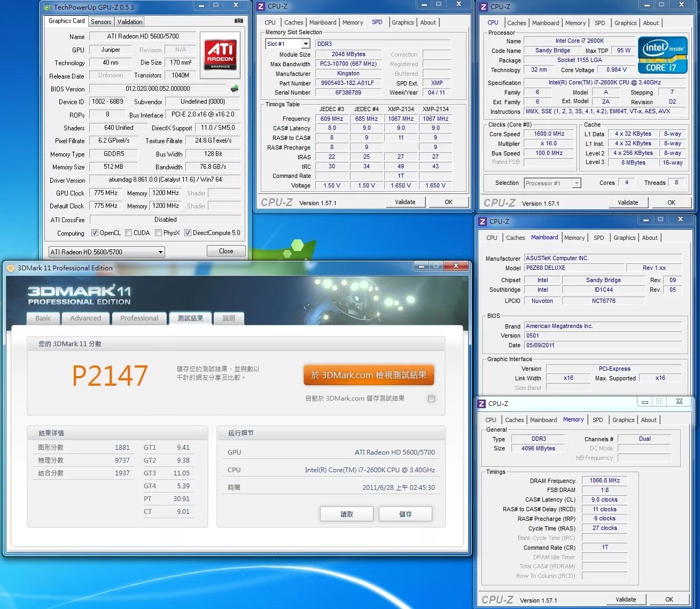Click the 9737 physics score value
This screenshot has height=609, width=700.
[x=122, y=460]
